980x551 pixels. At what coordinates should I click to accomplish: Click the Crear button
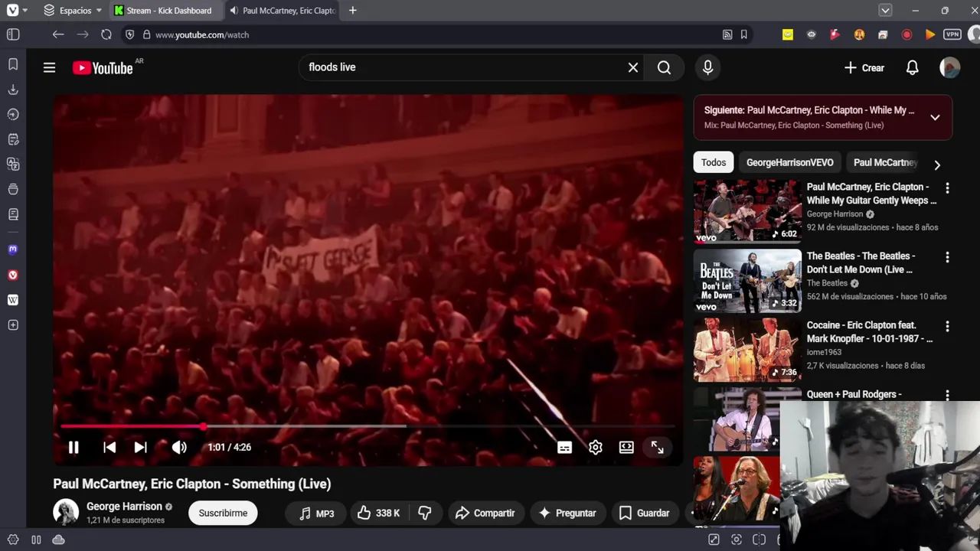pos(864,68)
